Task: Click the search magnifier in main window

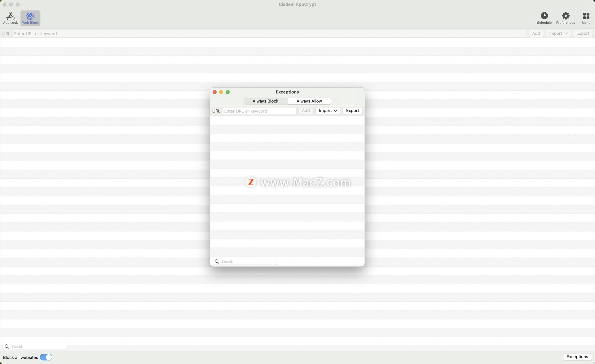Action: coord(7,346)
